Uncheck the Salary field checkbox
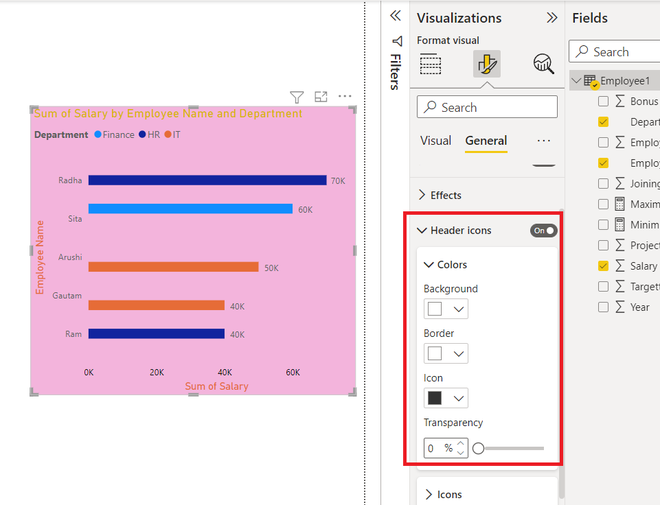 click(603, 266)
